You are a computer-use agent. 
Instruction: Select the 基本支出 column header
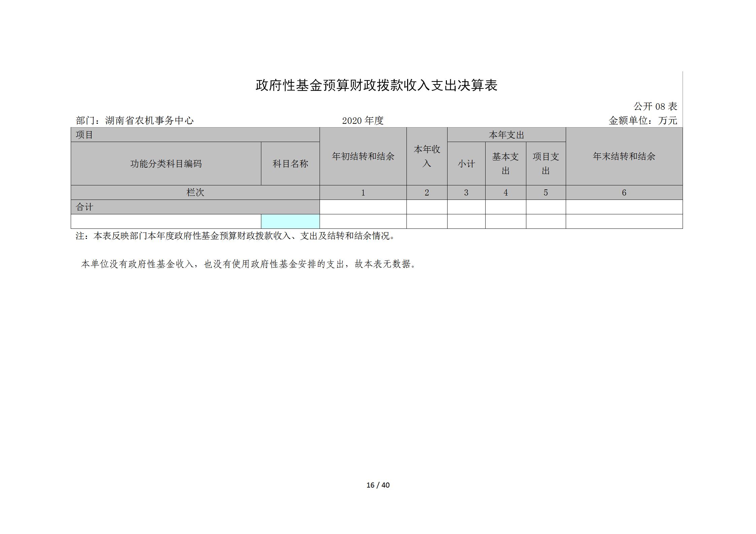coord(505,164)
